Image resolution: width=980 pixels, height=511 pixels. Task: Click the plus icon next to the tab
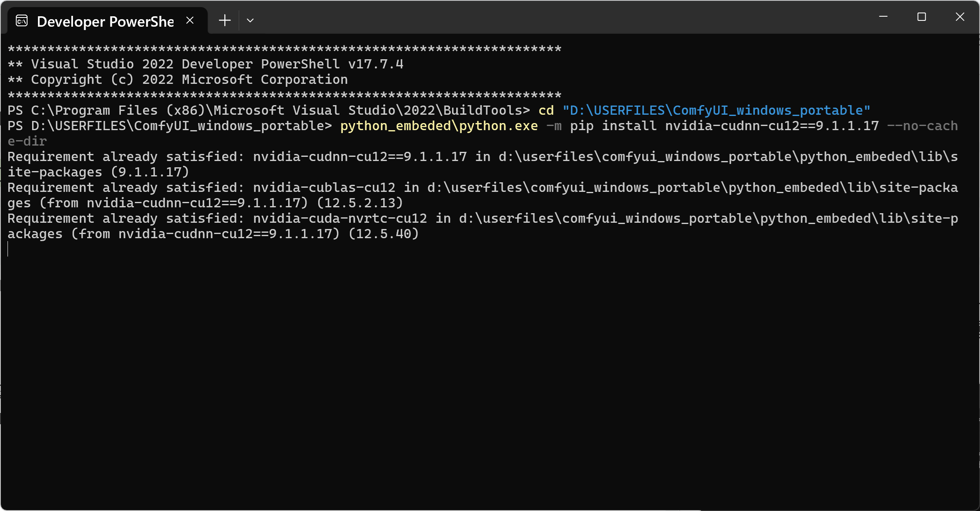pos(225,20)
